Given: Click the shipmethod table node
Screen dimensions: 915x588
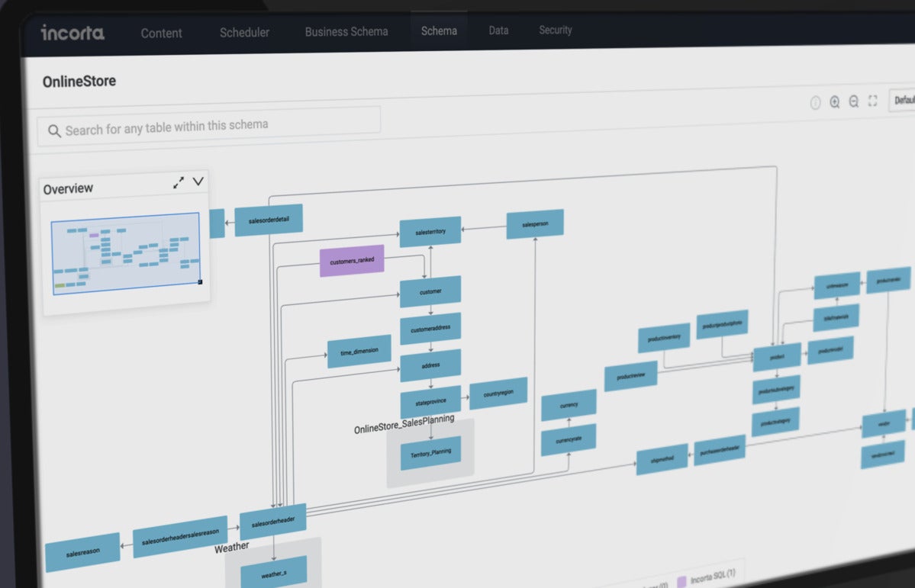Looking at the screenshot, I should coord(662,459).
